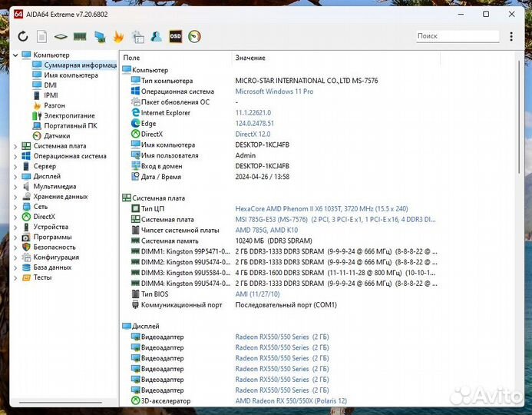Screen dimensions: 532x415
Task: Open the three-dot menu button
Action: (511, 36)
